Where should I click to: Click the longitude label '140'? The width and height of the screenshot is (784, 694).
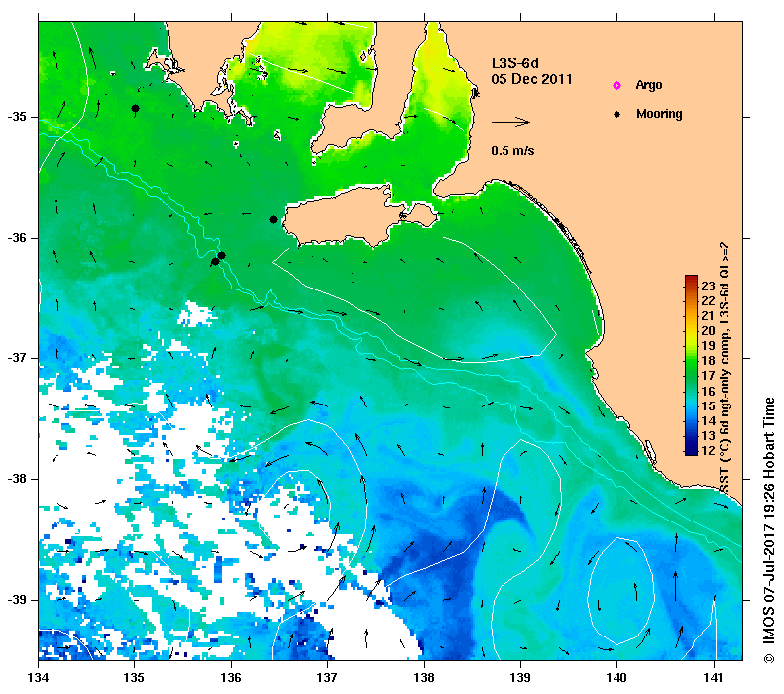(x=617, y=678)
